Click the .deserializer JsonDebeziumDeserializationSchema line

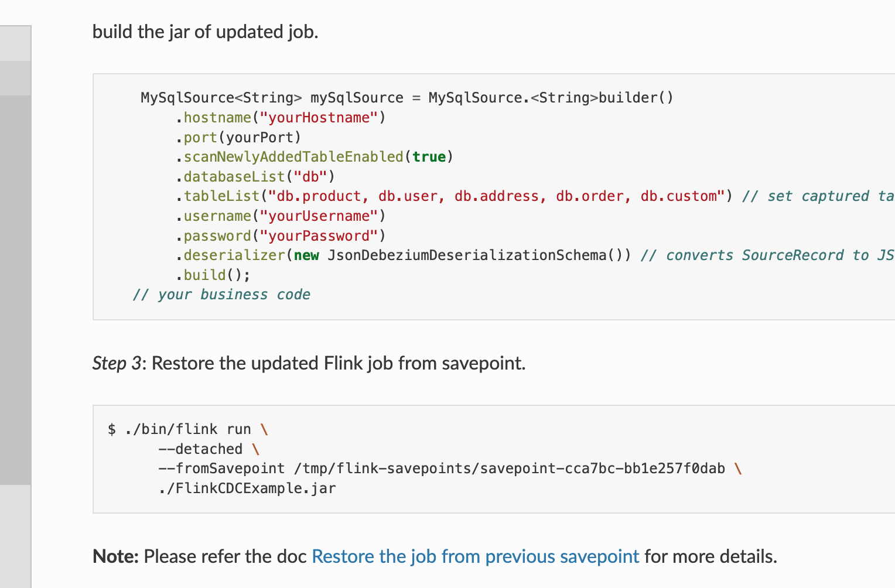tap(534, 255)
